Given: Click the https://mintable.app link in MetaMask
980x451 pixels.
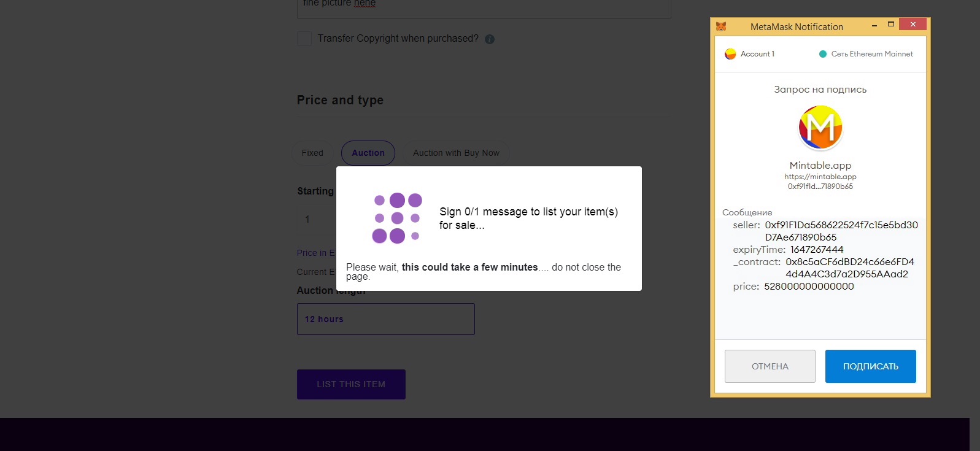Looking at the screenshot, I should (x=820, y=177).
